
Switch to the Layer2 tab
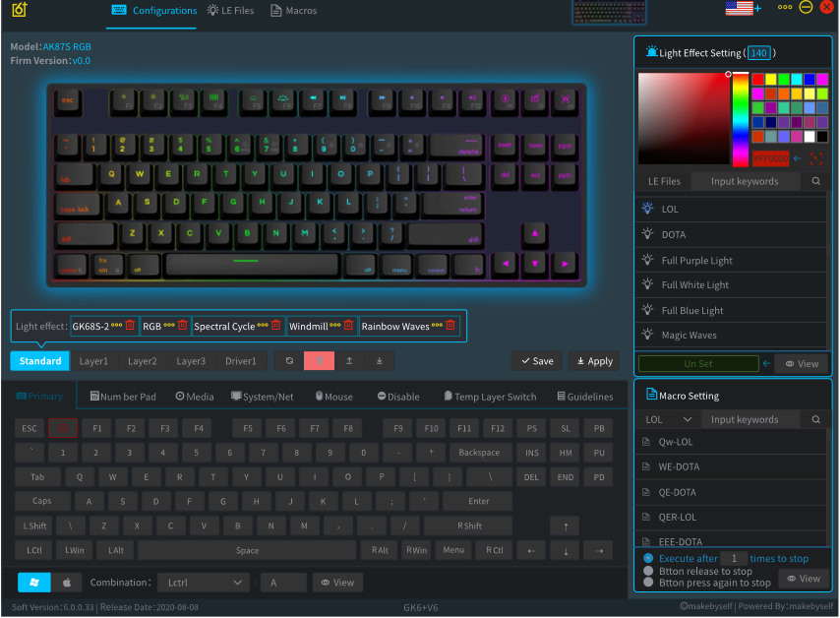[x=142, y=360]
